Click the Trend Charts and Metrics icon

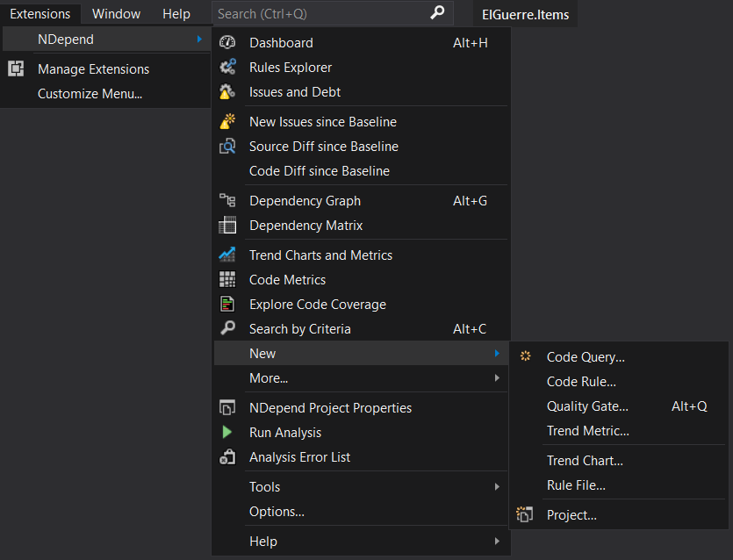click(227, 255)
